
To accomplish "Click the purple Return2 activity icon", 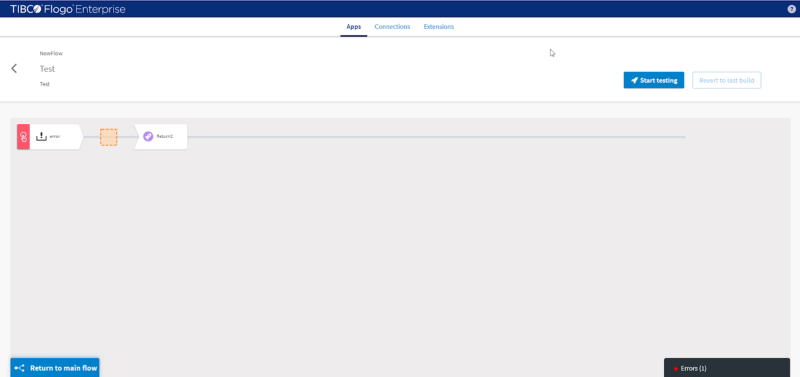I will pos(148,136).
